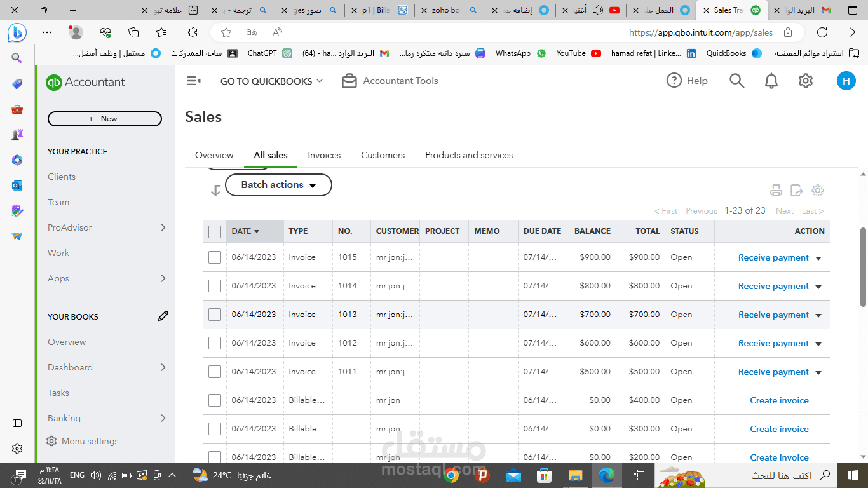Add this page to favorites star
Viewport: 868px width, 488px height.
click(226, 32)
